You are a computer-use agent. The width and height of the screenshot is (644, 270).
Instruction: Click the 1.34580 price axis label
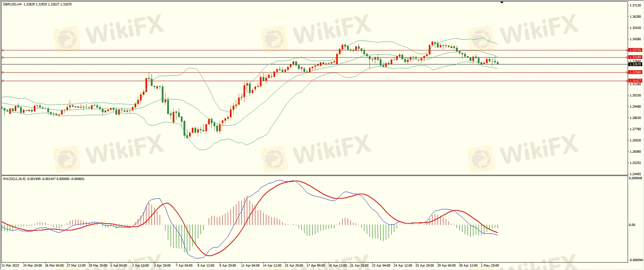635,39
